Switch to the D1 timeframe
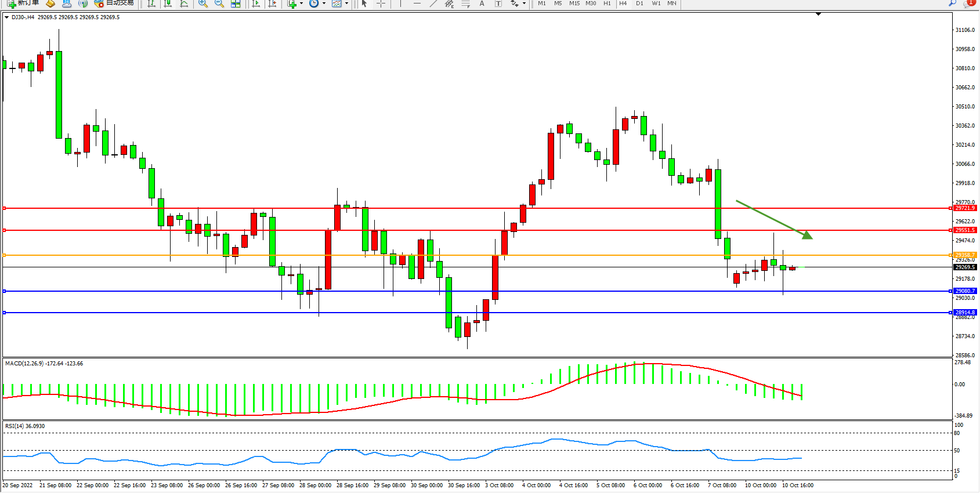This screenshot has width=980, height=493. [x=639, y=3]
